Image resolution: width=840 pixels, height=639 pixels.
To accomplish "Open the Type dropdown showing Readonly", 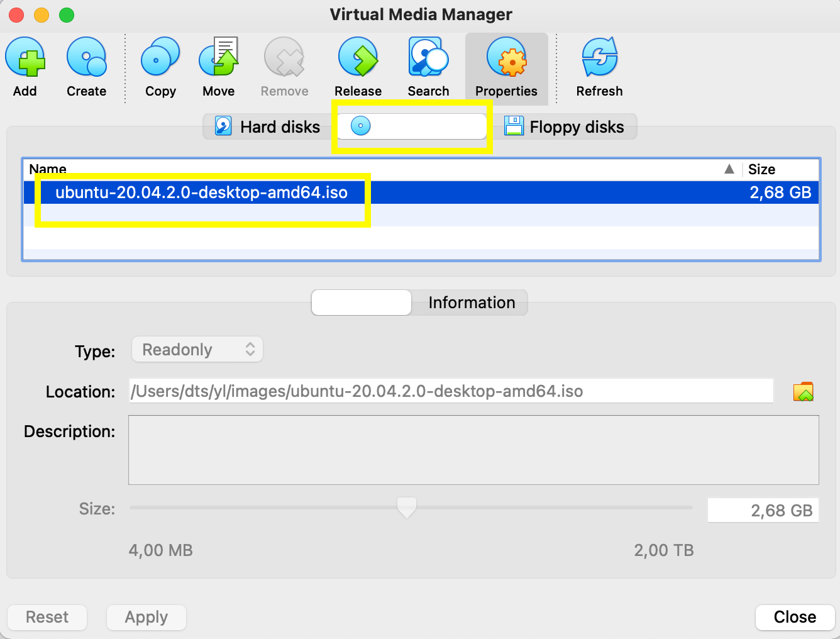I will [197, 349].
